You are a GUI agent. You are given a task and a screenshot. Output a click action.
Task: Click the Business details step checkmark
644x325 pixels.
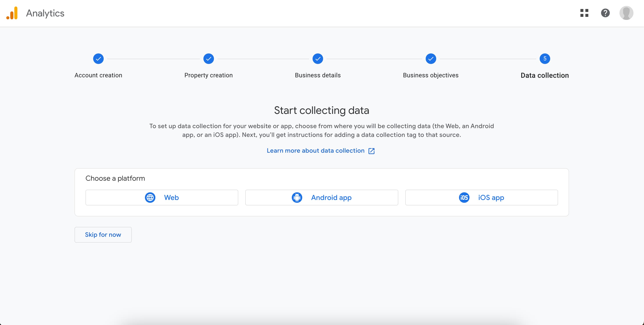pos(318,59)
